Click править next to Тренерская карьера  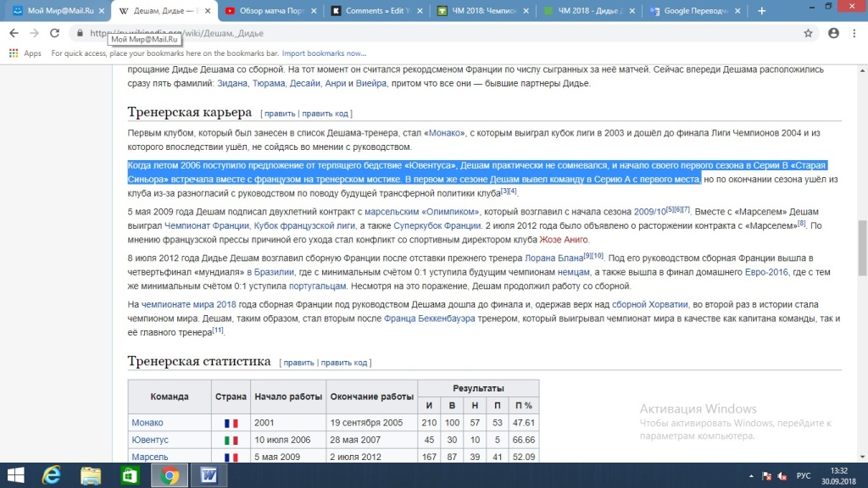coord(280,114)
